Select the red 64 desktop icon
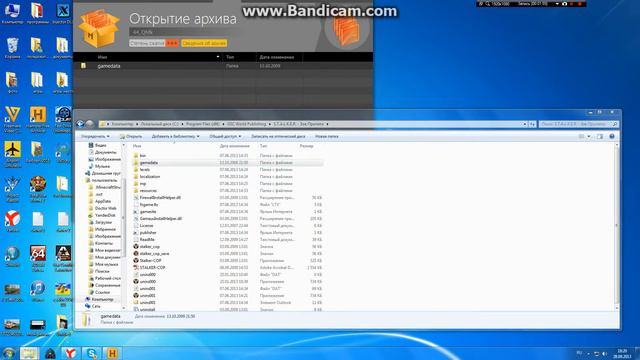The image size is (640, 360). point(38,257)
